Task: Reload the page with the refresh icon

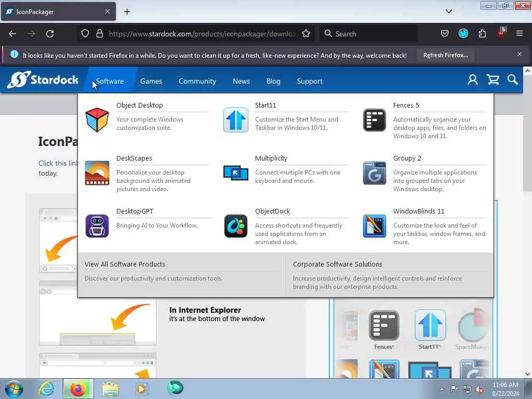Action: 50,34
